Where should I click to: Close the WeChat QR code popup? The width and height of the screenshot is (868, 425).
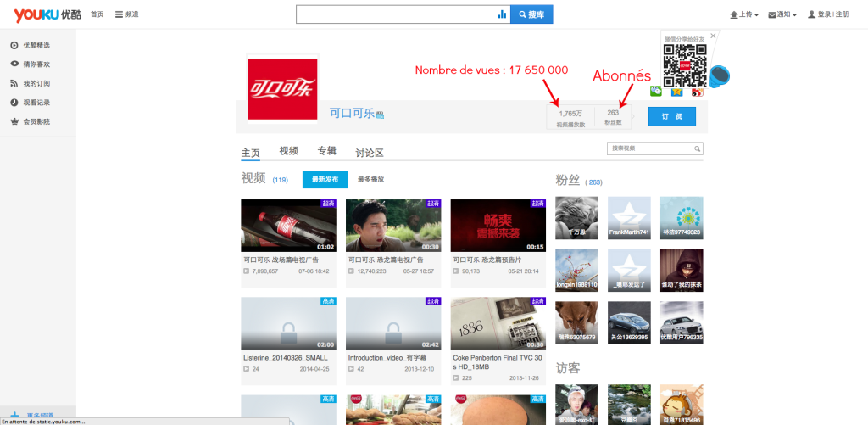713,36
